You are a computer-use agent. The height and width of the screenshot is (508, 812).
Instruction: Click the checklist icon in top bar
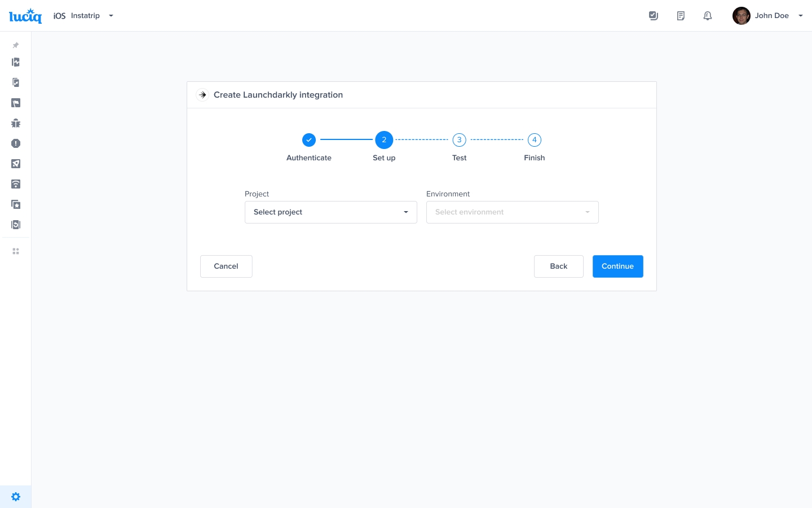[654, 16]
